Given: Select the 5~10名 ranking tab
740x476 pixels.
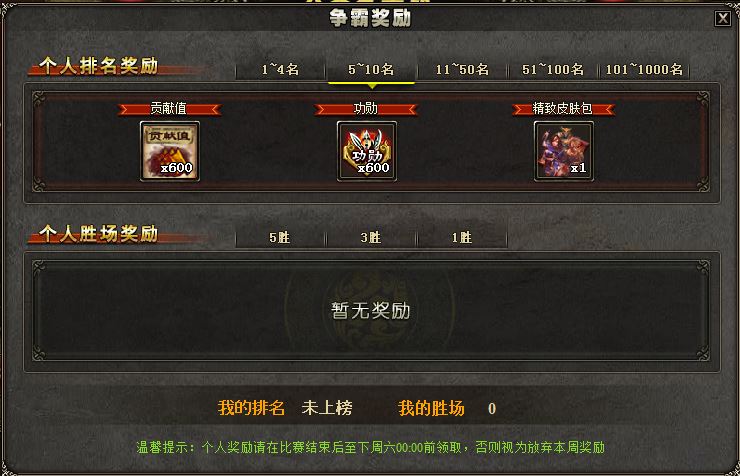Looking at the screenshot, I should (x=371, y=70).
